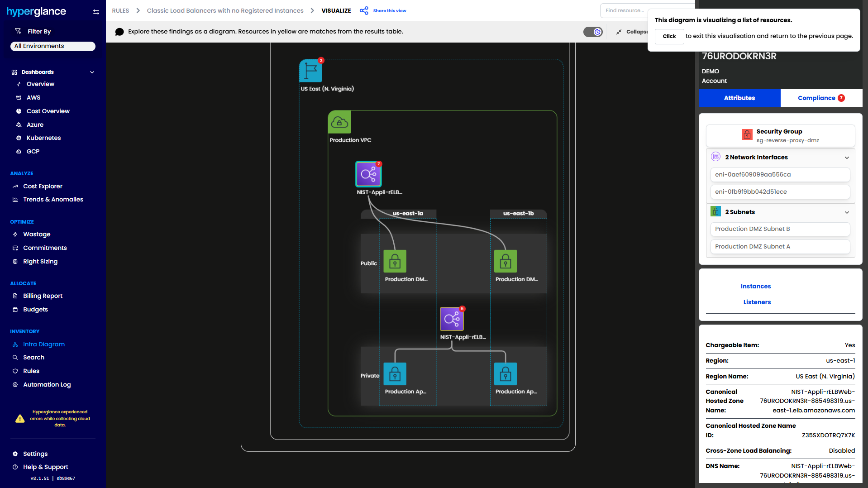Viewport: 868px width, 488px height.
Task: Open the Listeners link
Action: tap(757, 302)
